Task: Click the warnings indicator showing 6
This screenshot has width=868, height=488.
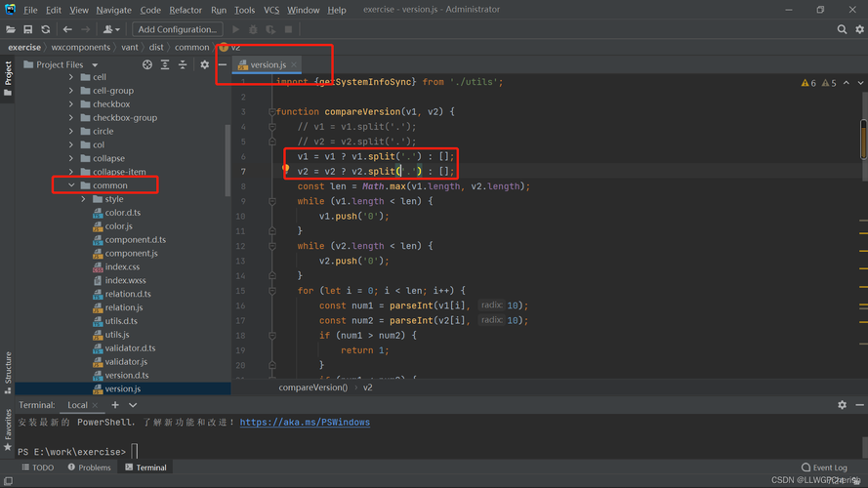Action: pos(808,83)
